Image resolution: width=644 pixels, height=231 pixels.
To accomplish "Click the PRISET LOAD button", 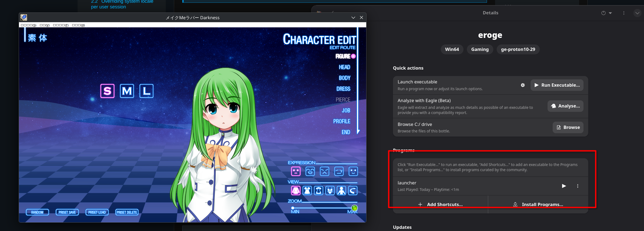I will pyautogui.click(x=97, y=212).
